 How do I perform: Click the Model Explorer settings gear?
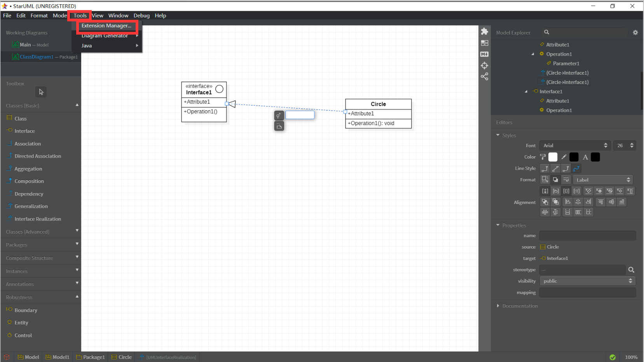coord(635,33)
